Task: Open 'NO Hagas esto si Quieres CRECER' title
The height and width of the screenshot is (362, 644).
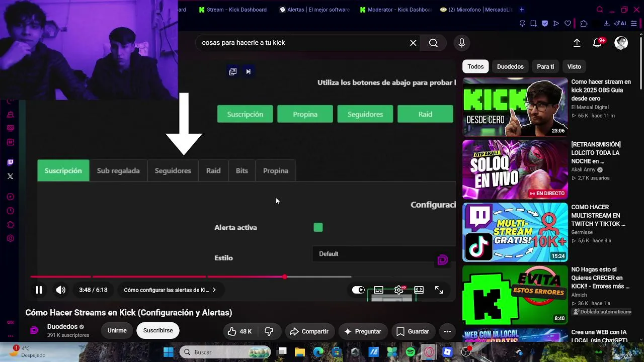Action: pos(600,278)
